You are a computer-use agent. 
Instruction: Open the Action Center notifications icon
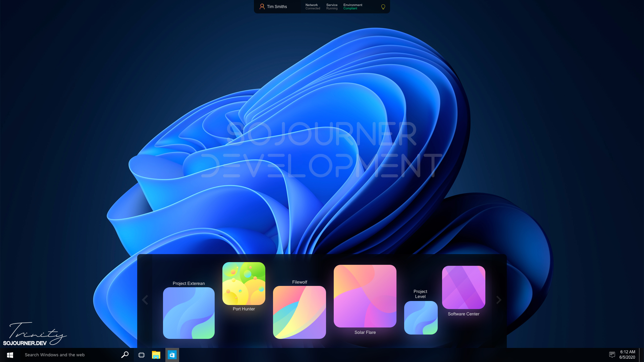612,355
